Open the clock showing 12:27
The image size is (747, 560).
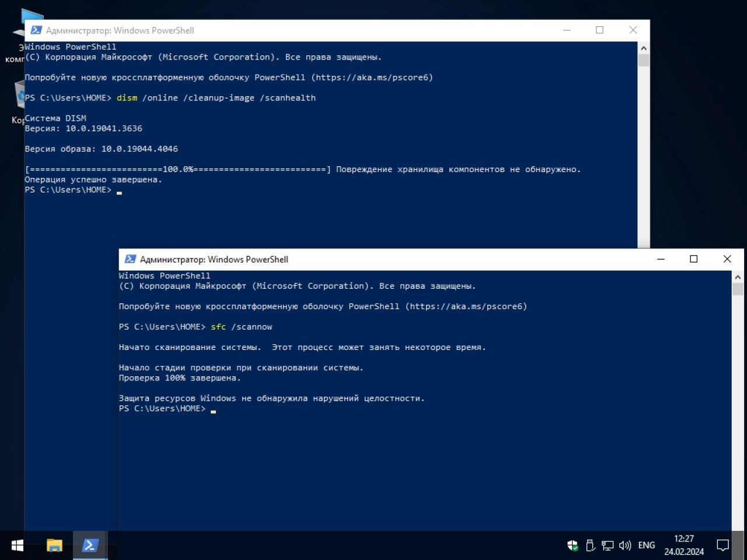pos(684,538)
